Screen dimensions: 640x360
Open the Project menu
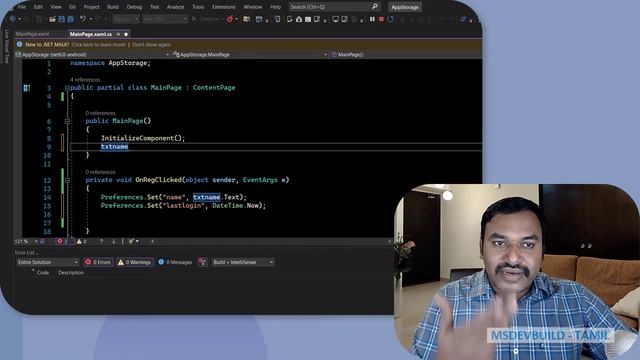pyautogui.click(x=91, y=7)
